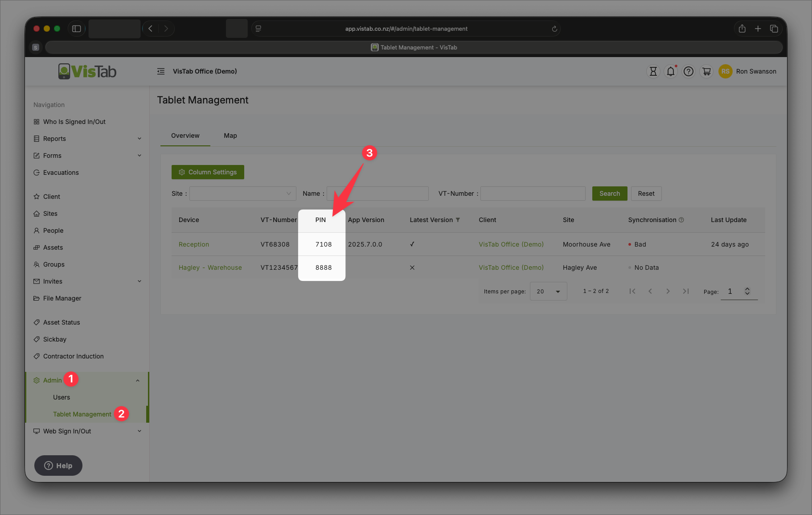
Task: Click the VT-Number input field
Action: [533, 194]
